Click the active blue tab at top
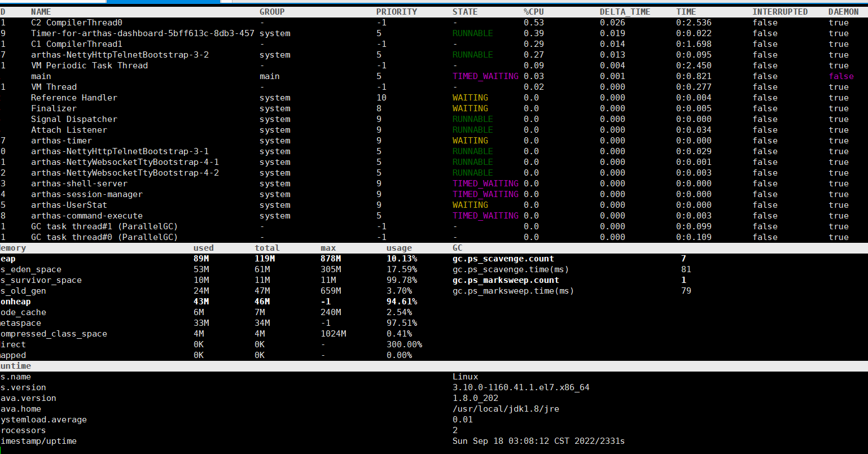The height and width of the screenshot is (454, 868). click(x=163, y=2)
